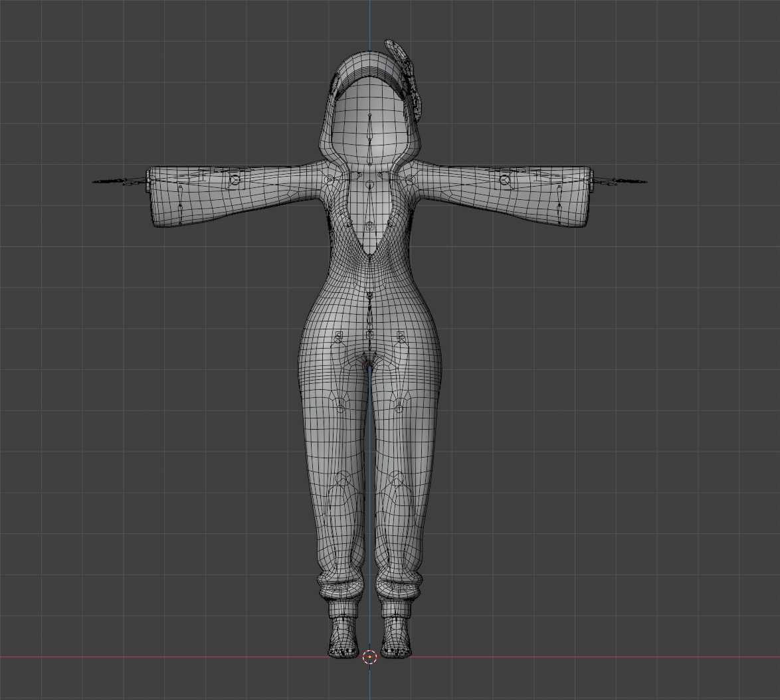Select the square hip control widget right of the pelvis
Image resolution: width=780 pixels, height=700 pixels.
coord(401,336)
